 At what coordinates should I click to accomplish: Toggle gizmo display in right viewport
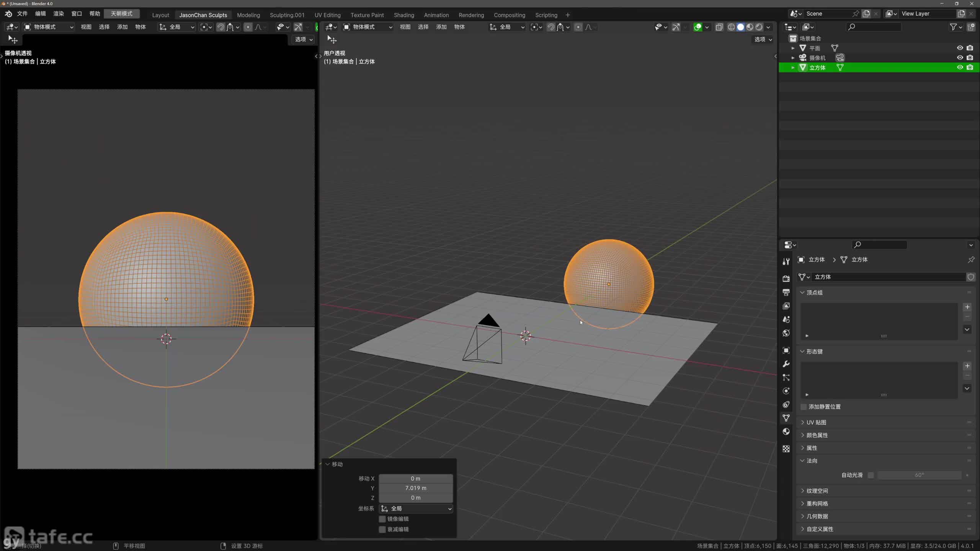point(676,27)
